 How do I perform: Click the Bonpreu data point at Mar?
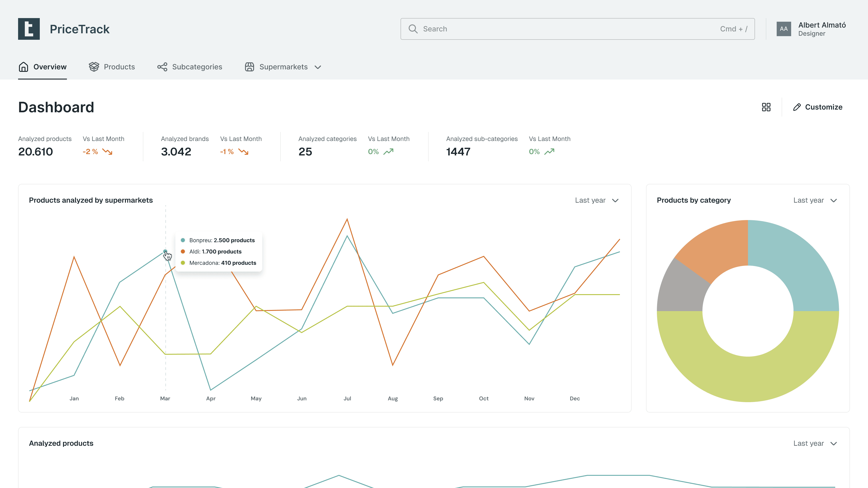point(165,251)
